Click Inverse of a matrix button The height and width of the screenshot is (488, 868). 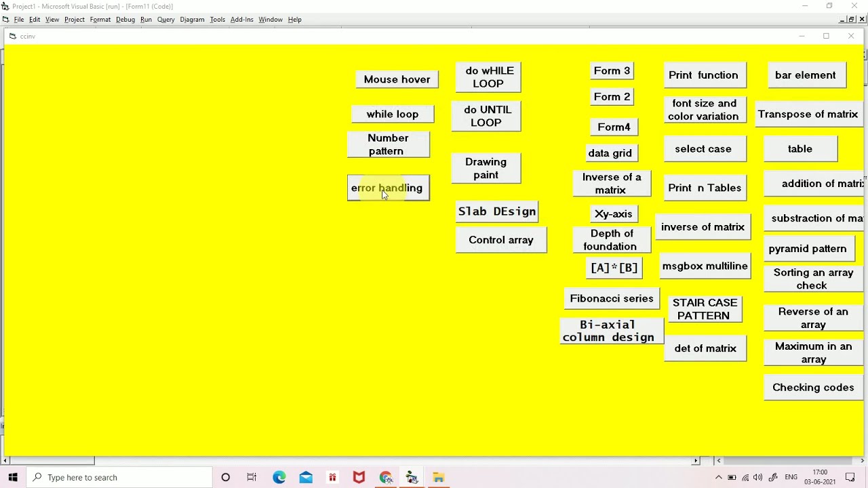(611, 183)
